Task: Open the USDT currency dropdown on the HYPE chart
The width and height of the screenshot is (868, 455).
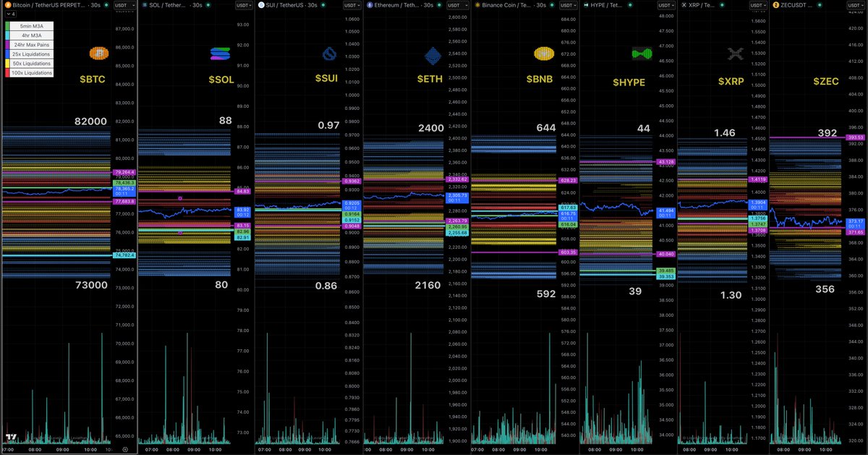Action: pyautogui.click(x=665, y=4)
